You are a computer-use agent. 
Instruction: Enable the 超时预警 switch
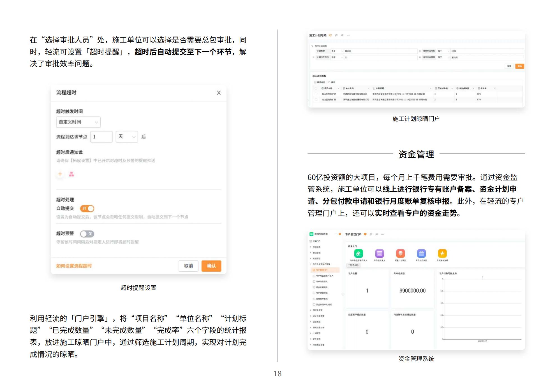click(x=87, y=234)
